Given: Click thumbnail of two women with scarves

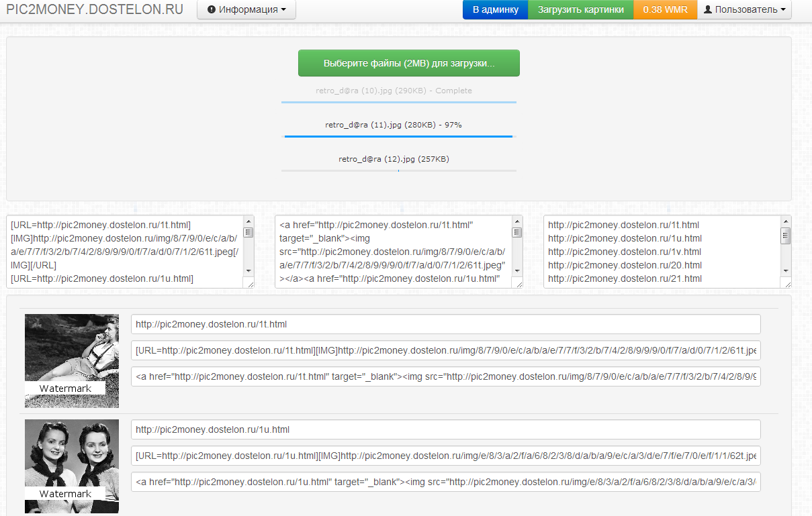Looking at the screenshot, I should pyautogui.click(x=72, y=466).
